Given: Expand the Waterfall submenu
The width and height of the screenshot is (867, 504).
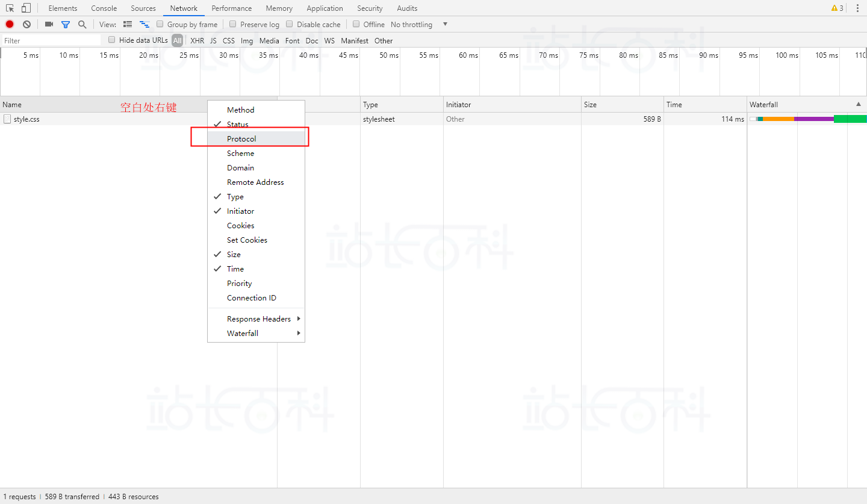Looking at the screenshot, I should coord(256,334).
